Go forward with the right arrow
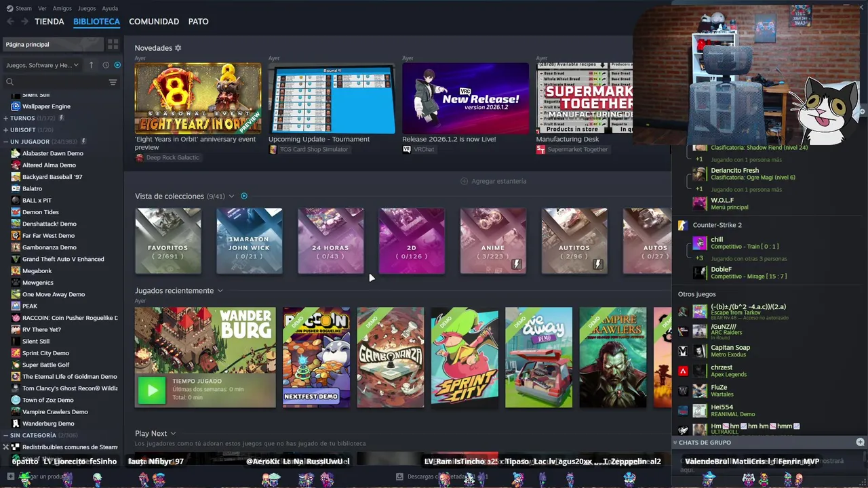The width and height of the screenshot is (868, 488). [24, 22]
